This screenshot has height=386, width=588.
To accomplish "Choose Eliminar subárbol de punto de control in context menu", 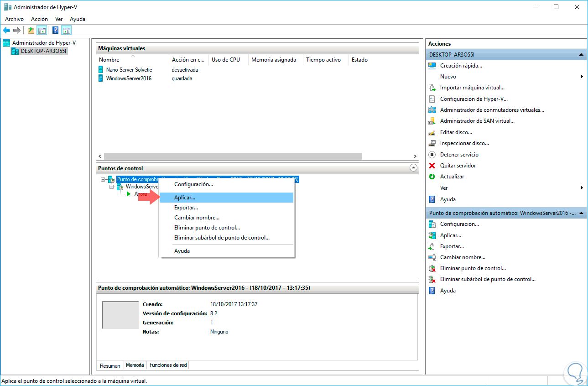I will click(226, 238).
